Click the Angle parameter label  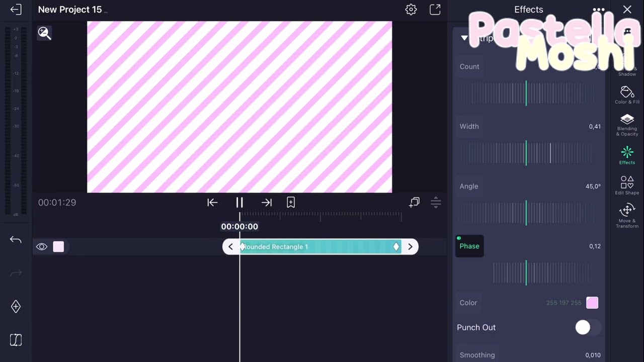coord(469,186)
